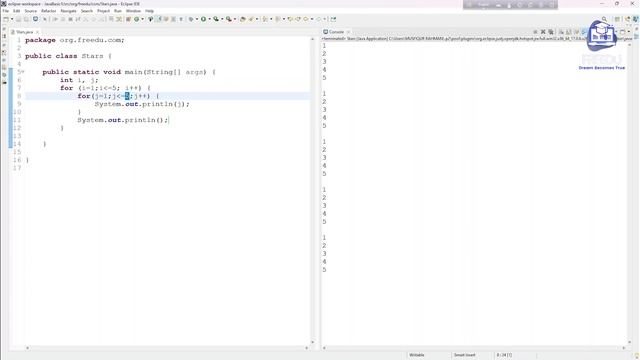Click editor vertical scrollbar down arrow
Screen dimensions: 640x360
coord(313,342)
